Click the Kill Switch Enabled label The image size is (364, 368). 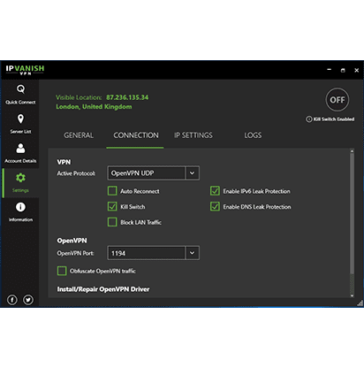pyautogui.click(x=334, y=119)
